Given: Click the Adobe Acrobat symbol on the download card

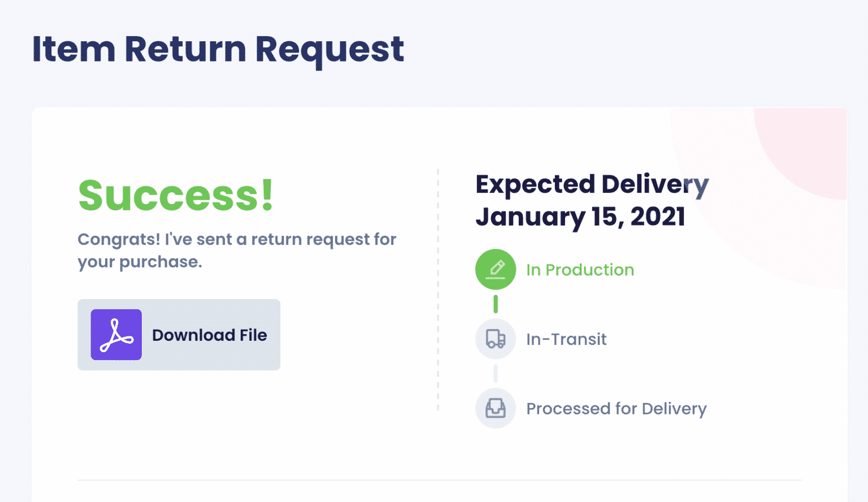Looking at the screenshot, I should (x=116, y=335).
